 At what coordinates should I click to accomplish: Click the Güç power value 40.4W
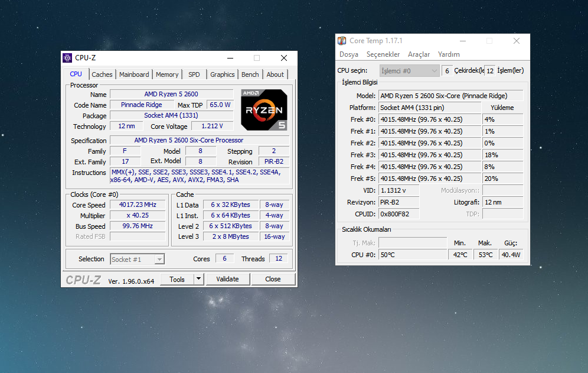511,255
